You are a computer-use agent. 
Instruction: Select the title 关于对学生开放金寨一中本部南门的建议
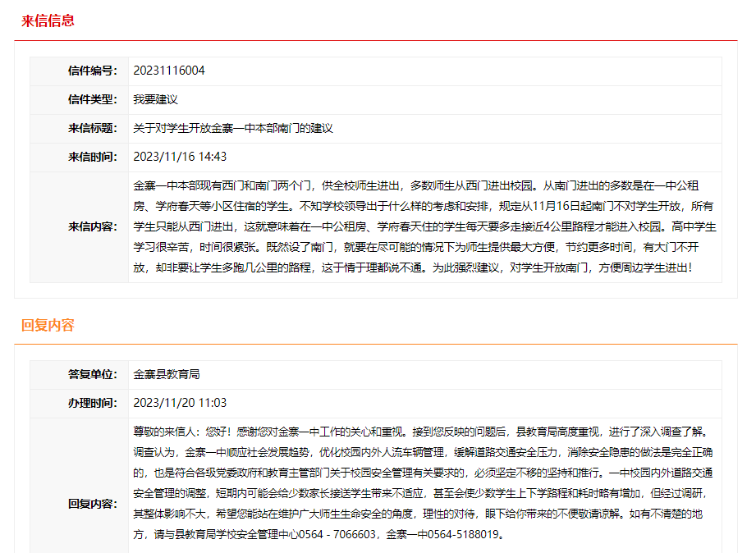[233, 128]
